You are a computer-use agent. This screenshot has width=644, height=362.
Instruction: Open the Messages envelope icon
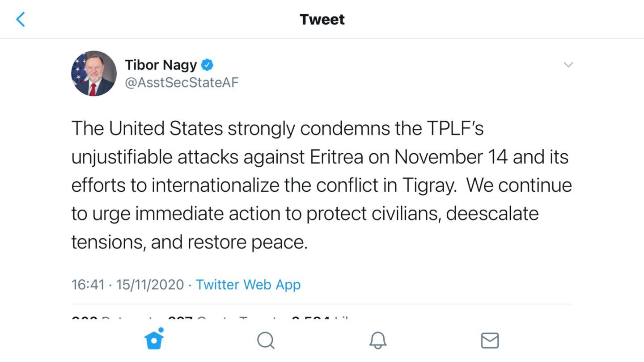pos(490,341)
